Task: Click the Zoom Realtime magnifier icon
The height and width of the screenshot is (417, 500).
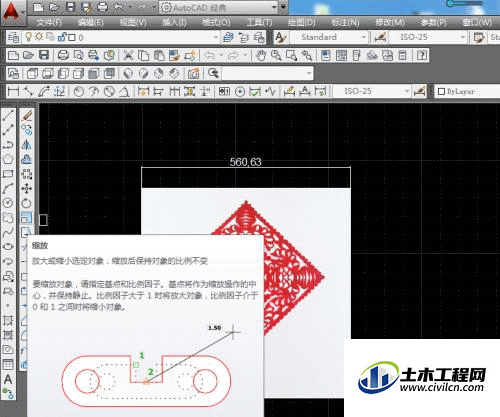Action: coord(276,55)
